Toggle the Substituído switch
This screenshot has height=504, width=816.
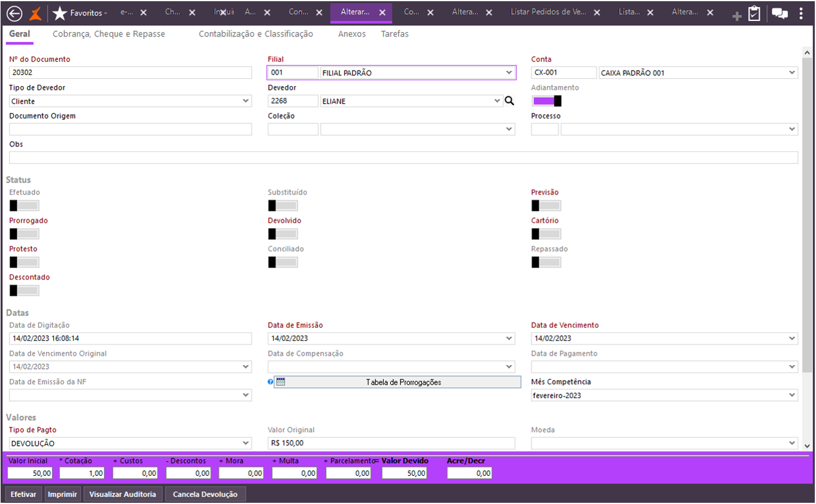[283, 205]
